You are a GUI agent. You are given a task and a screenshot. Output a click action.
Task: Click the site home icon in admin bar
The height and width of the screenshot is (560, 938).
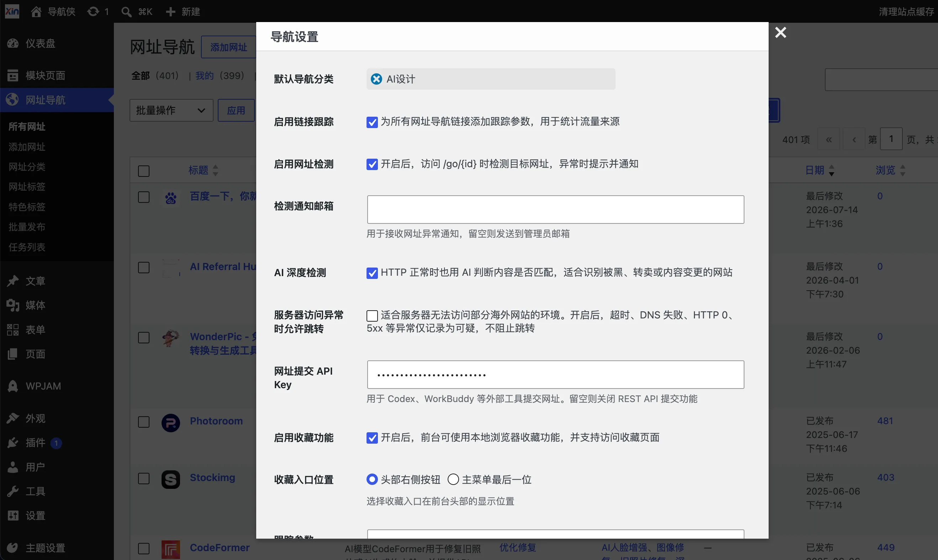(36, 12)
